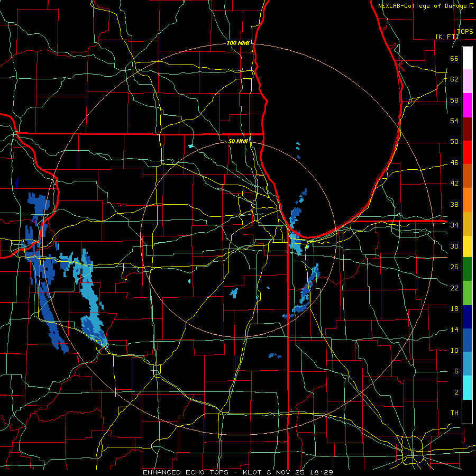Click the dark orange legend swatch
This screenshot has height=476, width=476.
pyautogui.click(x=467, y=176)
